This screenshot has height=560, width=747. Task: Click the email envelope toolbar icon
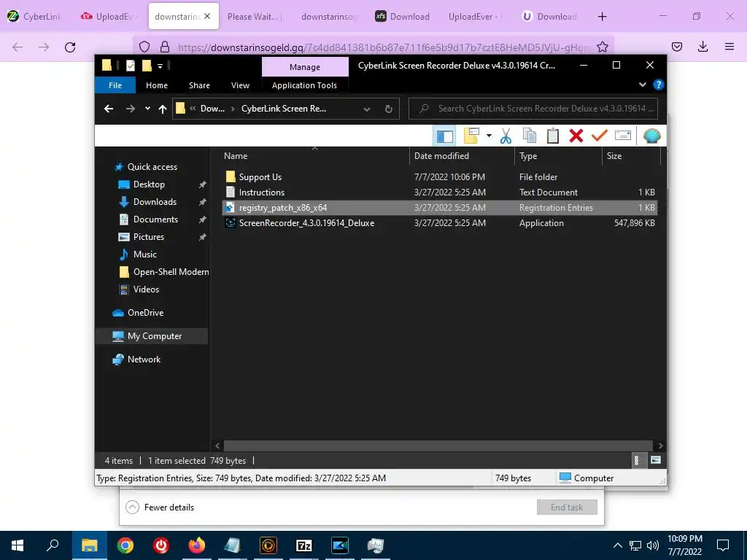[623, 136]
